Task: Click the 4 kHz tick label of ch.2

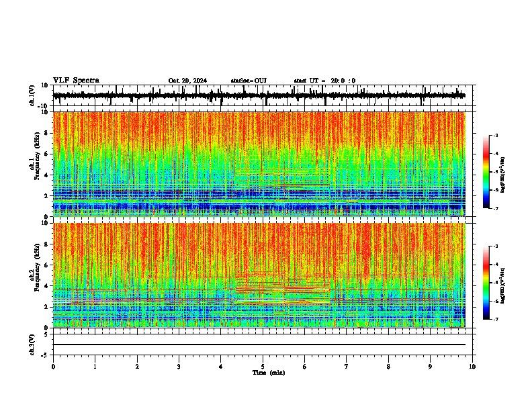Action: (x=47, y=286)
